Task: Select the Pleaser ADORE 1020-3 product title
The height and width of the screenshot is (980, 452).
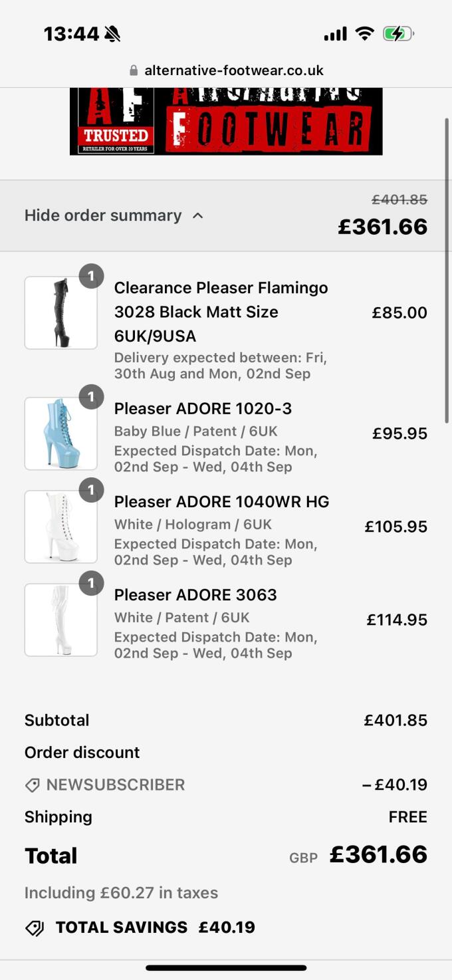Action: pyautogui.click(x=203, y=408)
